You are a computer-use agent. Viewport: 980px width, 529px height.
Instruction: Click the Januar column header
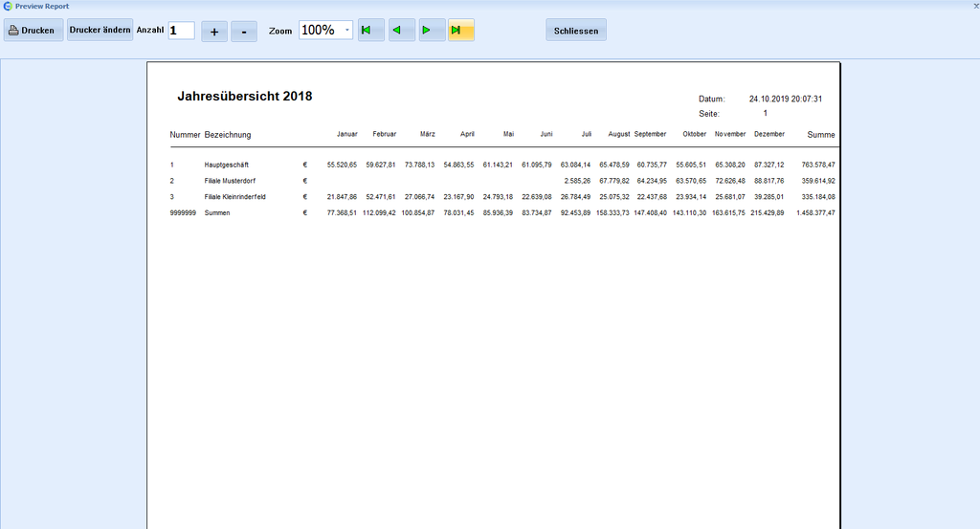tap(346, 134)
